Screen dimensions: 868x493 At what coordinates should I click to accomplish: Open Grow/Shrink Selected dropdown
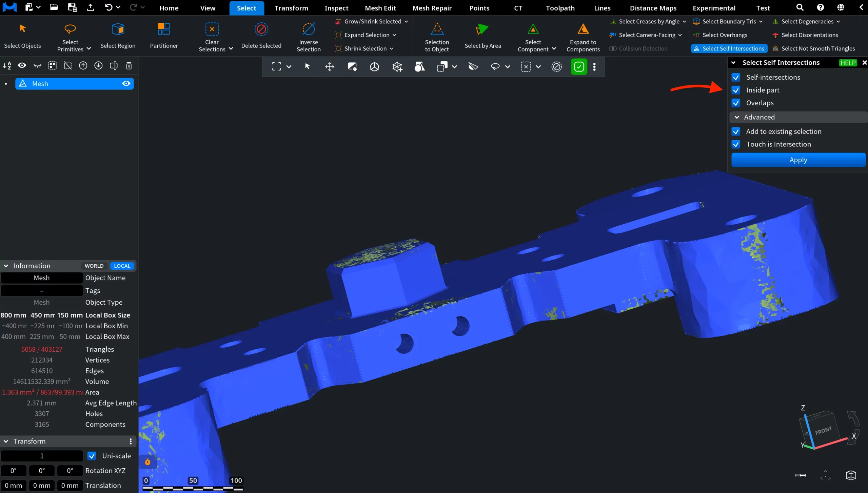[x=406, y=21]
